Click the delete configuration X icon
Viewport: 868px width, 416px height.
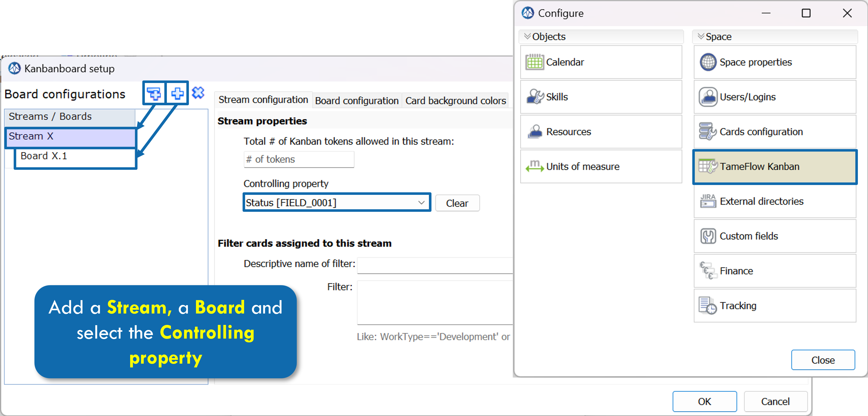(198, 93)
